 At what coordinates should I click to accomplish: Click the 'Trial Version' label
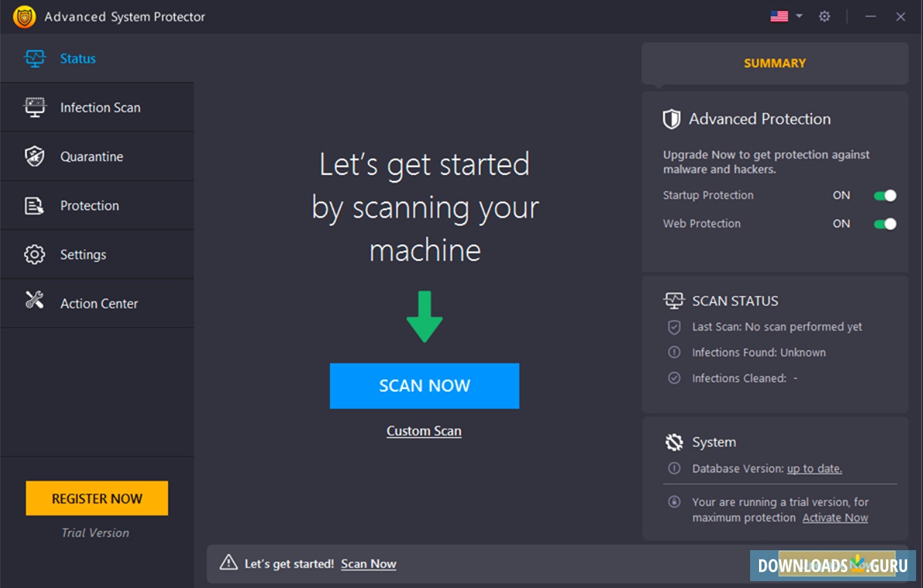[95, 533]
